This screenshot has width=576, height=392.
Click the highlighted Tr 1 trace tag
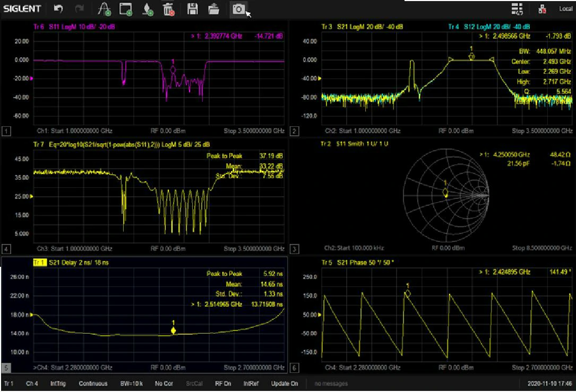click(40, 263)
